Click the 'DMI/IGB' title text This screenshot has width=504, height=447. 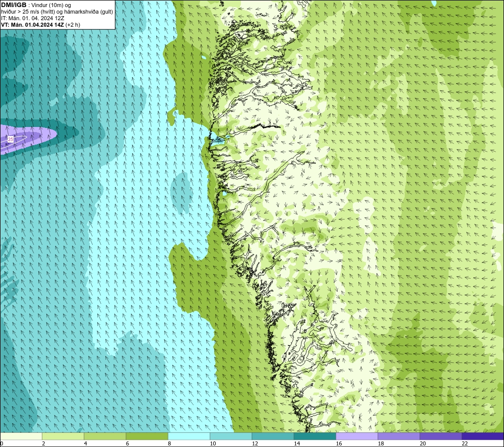point(14,5)
